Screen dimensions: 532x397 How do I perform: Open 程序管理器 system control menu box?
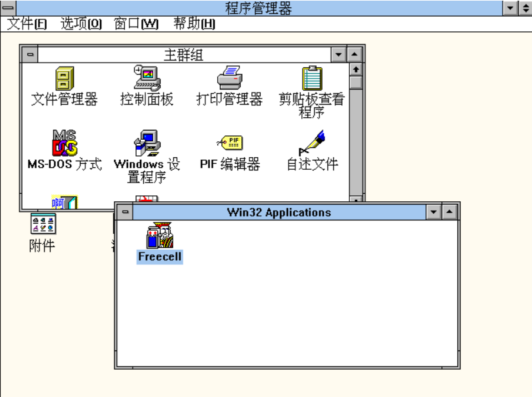[x=8, y=8]
